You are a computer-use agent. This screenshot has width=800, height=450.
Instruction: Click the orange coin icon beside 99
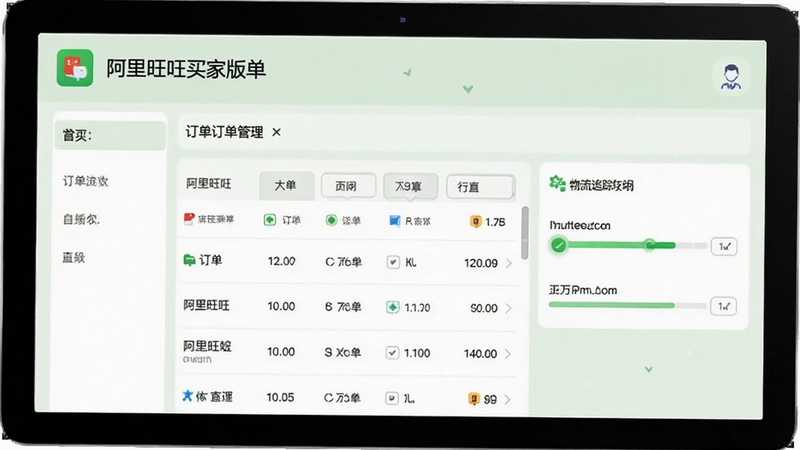click(x=474, y=398)
